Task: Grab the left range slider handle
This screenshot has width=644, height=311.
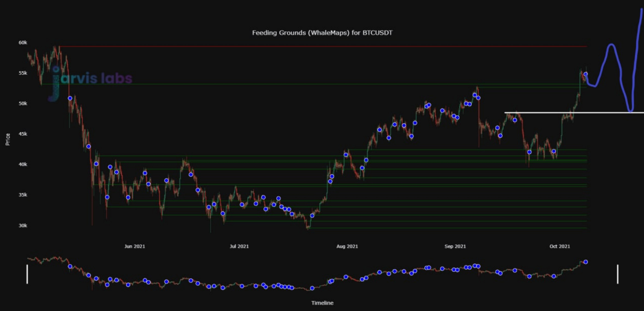Action: click(x=27, y=274)
